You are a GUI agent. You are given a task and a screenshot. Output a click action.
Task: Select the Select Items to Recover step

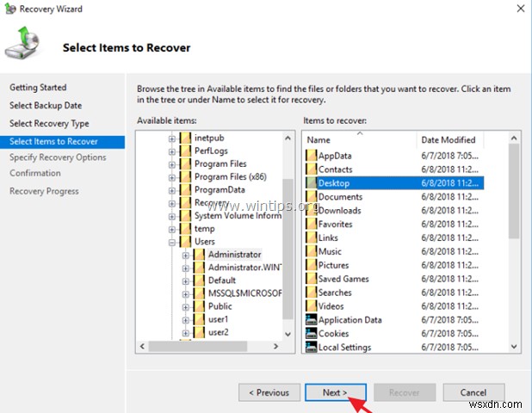(x=62, y=142)
